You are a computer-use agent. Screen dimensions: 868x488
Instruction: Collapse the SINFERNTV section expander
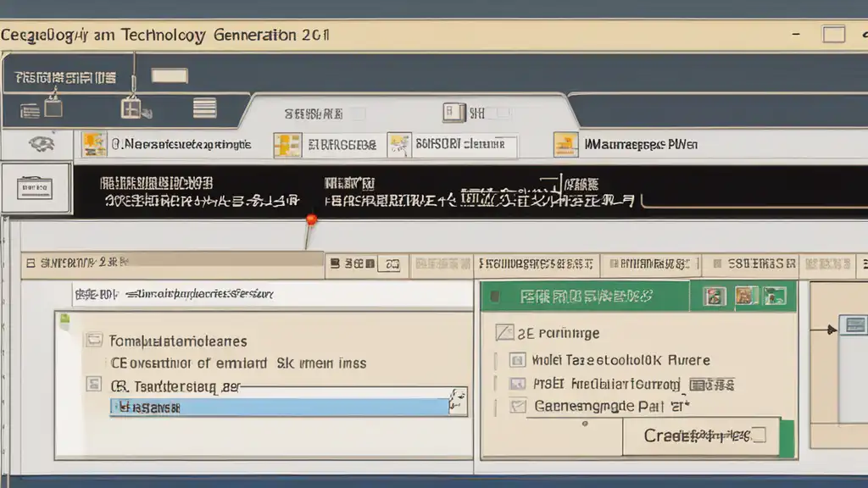click(31, 263)
